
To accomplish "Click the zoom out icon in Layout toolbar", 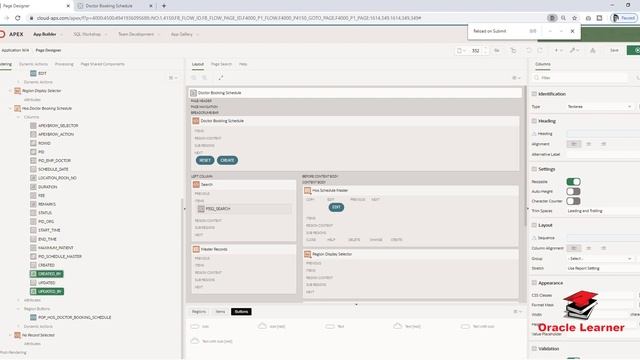I will (194, 78).
